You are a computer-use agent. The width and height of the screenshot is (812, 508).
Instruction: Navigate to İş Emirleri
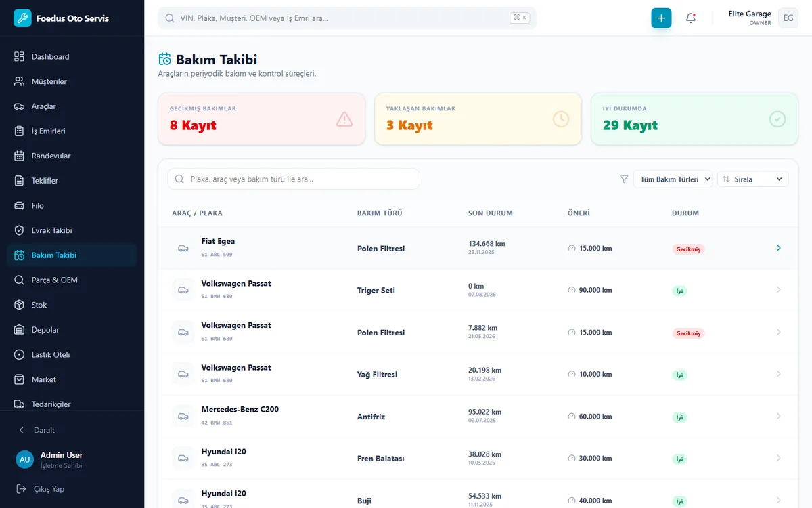72,131
